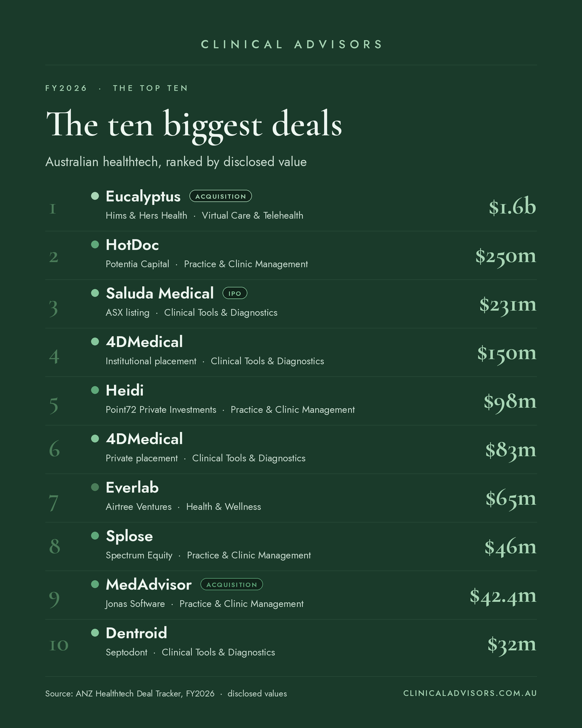Click the ANZ Healthtech Deal Tracker source text
The width and height of the screenshot is (582, 728).
(130, 693)
